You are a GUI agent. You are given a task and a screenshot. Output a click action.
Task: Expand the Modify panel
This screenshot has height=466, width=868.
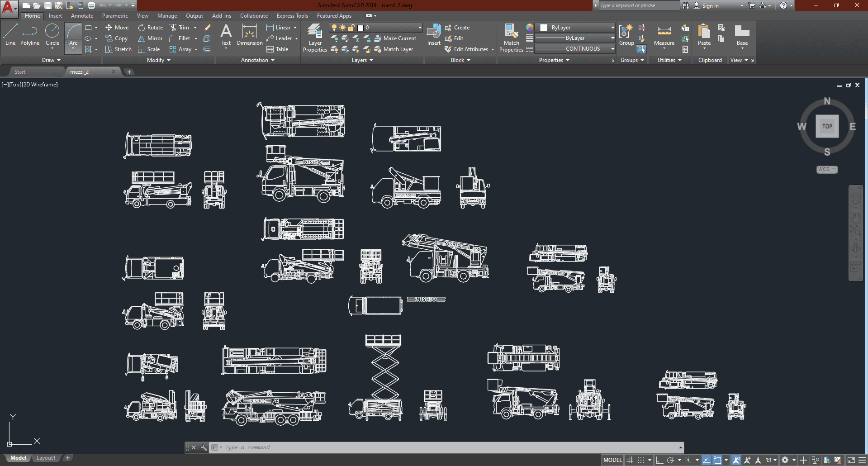[x=158, y=60]
